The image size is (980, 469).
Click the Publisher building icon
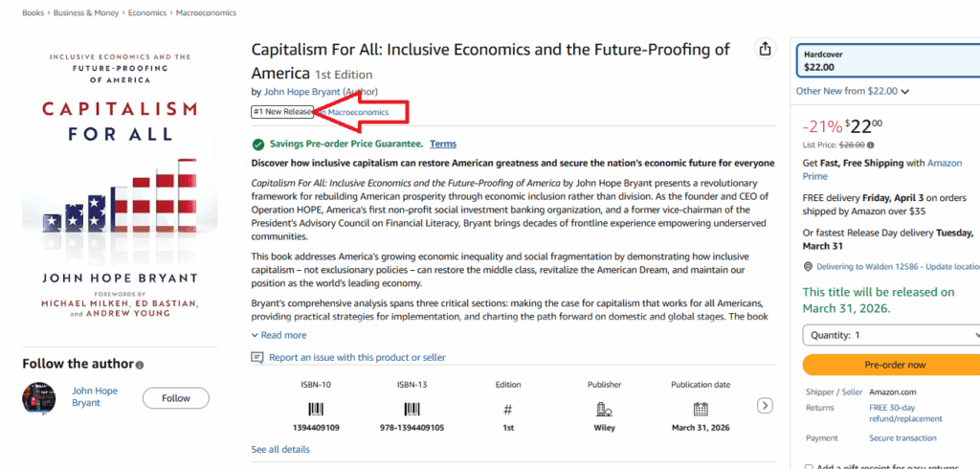604,409
